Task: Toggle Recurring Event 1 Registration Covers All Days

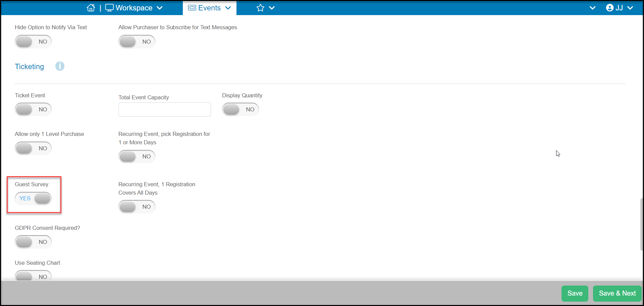Action: click(137, 207)
